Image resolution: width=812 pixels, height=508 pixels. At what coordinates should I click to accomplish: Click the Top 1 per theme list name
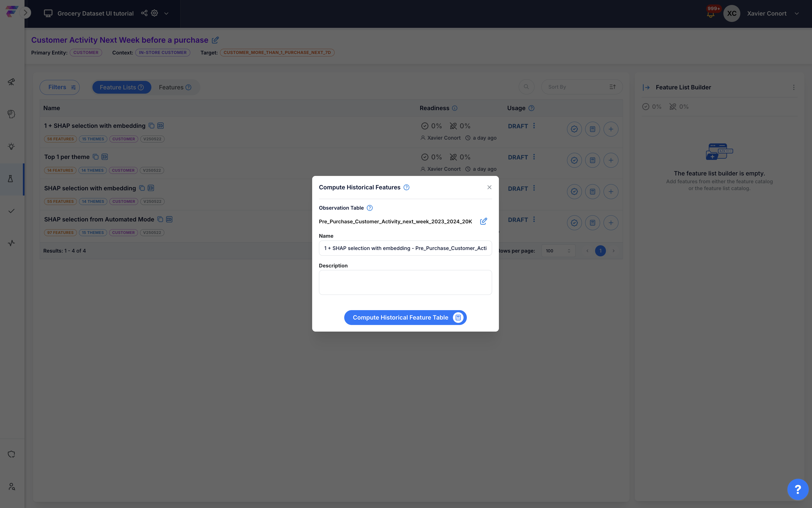[x=67, y=157]
